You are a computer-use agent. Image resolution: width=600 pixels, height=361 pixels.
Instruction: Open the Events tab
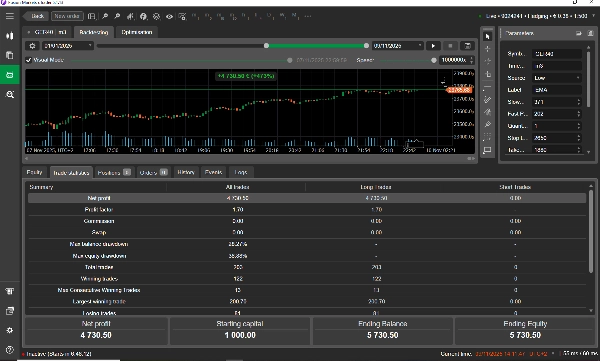[213, 172]
